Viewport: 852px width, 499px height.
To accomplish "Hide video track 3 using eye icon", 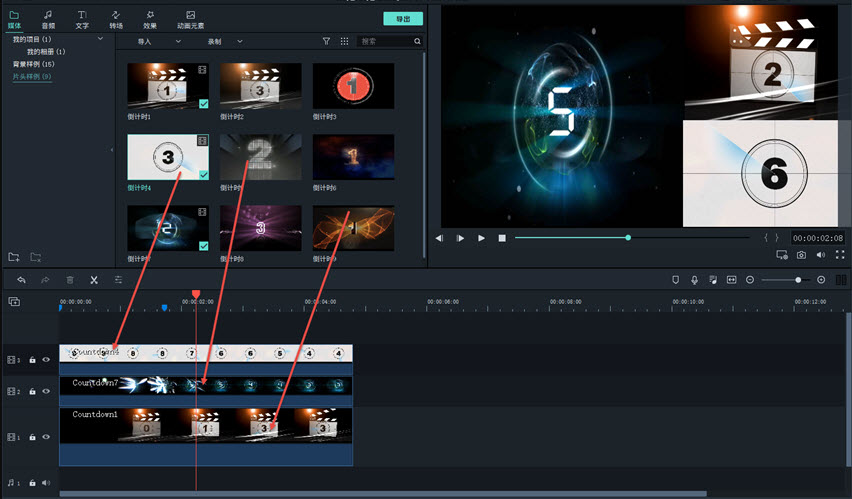I will tap(46, 360).
